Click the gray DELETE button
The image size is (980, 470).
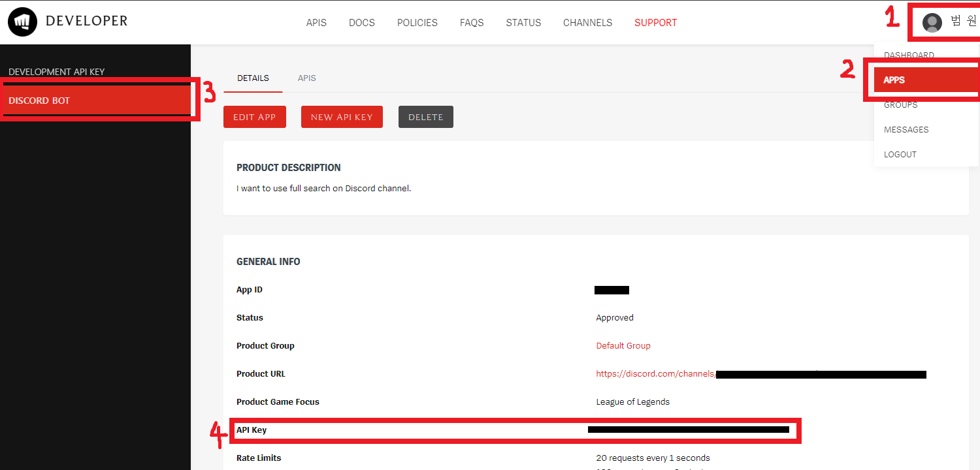coord(426,117)
